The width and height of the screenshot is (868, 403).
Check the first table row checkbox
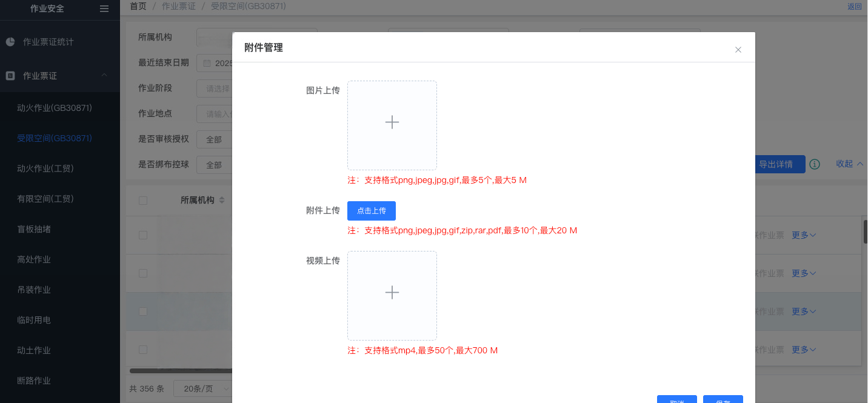[143, 235]
